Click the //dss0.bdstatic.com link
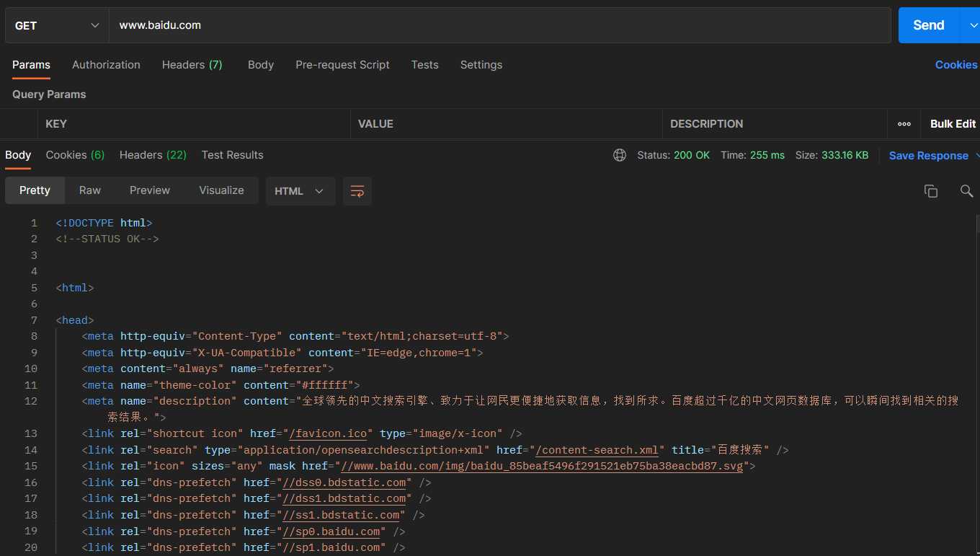Screen dimensions: 980x556 coord(344,482)
